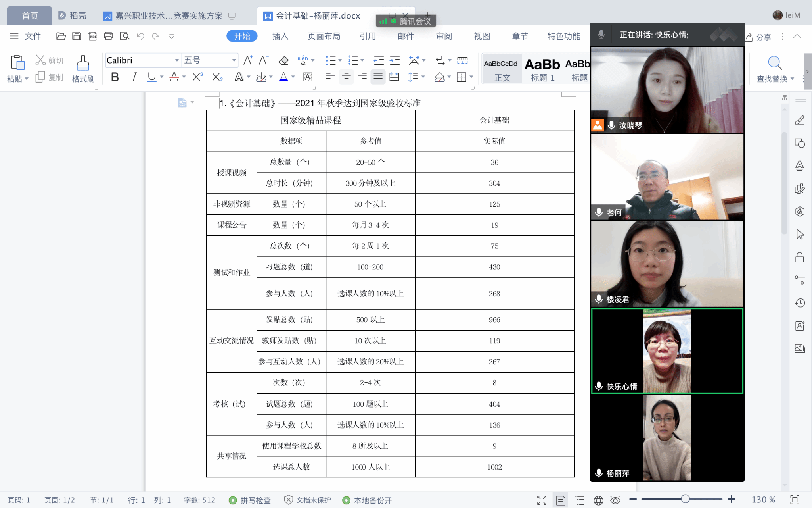The height and width of the screenshot is (508, 812).
Task: Expand the Calibri font name dropdown
Action: tap(177, 60)
